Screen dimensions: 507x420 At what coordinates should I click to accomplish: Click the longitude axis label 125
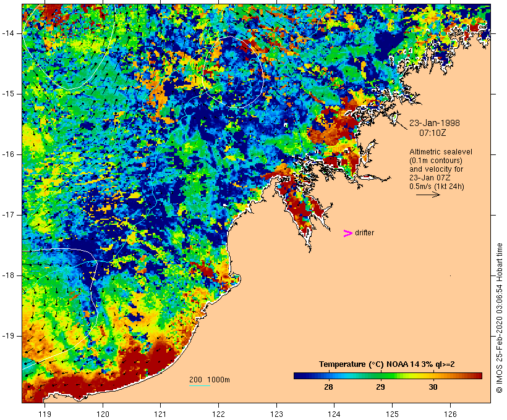click(x=392, y=414)
